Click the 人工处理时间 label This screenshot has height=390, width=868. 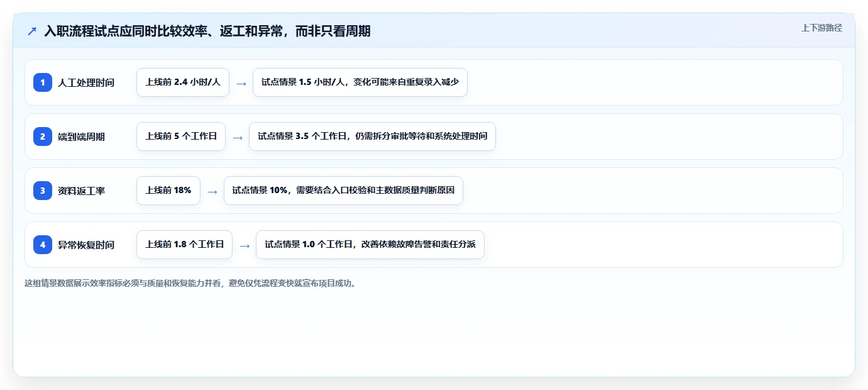point(86,82)
